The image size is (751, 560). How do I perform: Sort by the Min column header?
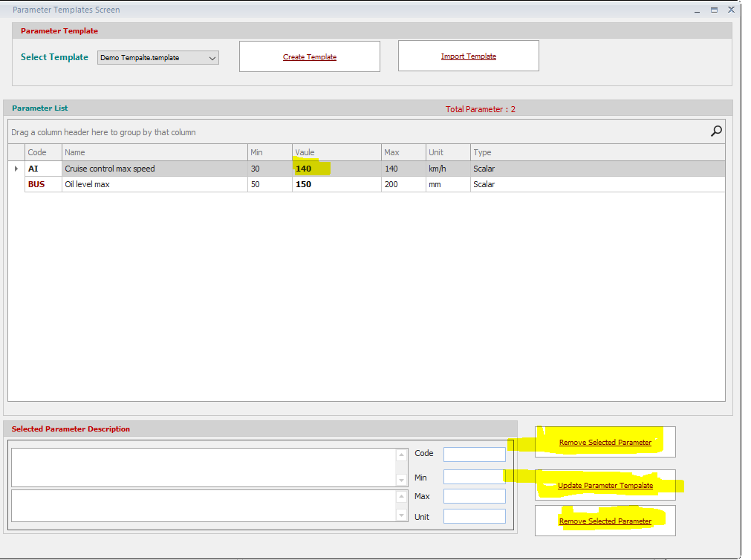coord(270,152)
